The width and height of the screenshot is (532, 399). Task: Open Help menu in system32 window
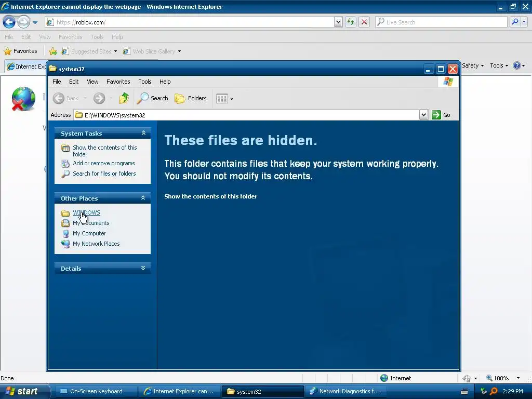(x=165, y=82)
